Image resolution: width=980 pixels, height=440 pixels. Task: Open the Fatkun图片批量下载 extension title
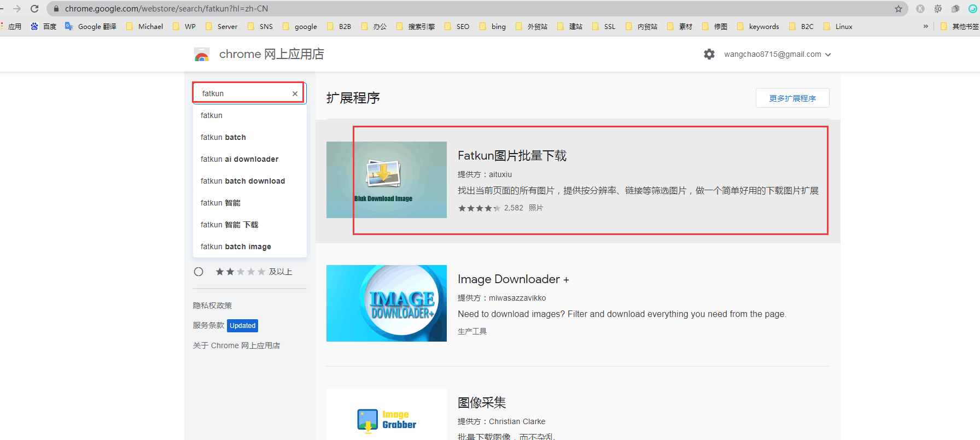click(512, 156)
